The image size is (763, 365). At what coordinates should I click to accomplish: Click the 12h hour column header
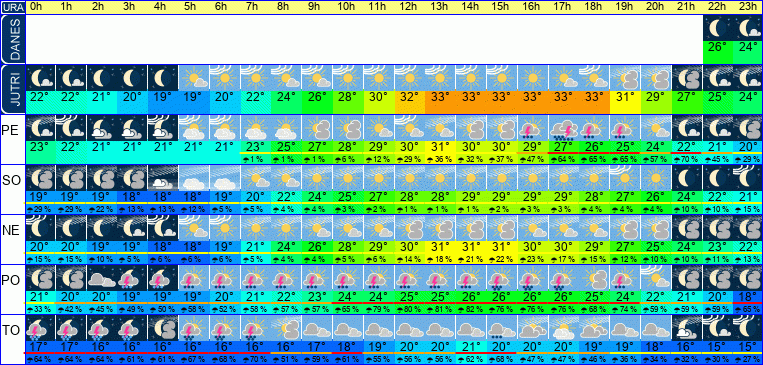click(409, 7)
